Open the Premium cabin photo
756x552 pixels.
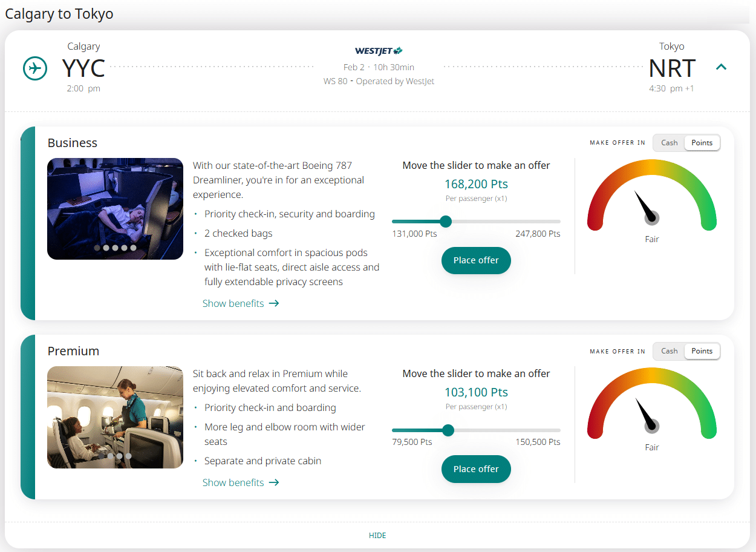pos(115,417)
